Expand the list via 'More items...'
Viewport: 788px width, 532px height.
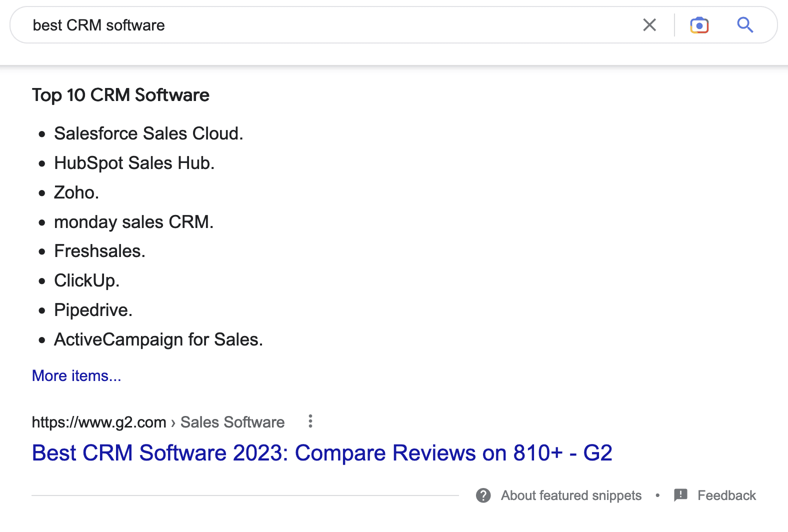coord(76,376)
